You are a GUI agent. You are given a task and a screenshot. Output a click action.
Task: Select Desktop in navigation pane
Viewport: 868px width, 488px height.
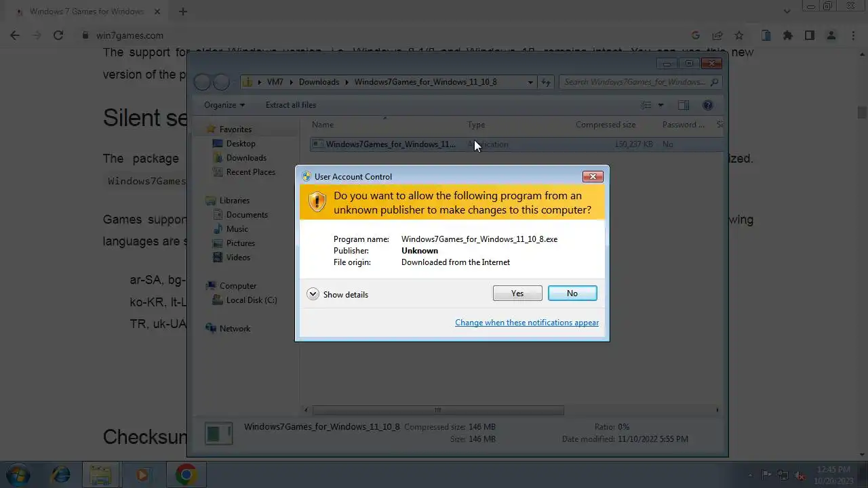pos(241,144)
